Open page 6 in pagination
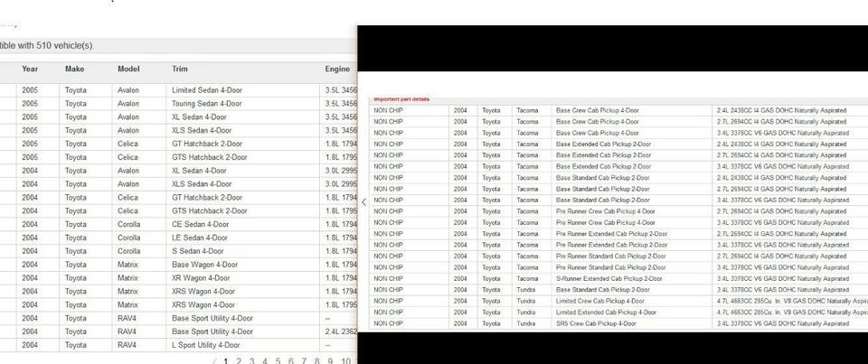The width and height of the screenshot is (868, 364). (x=290, y=361)
